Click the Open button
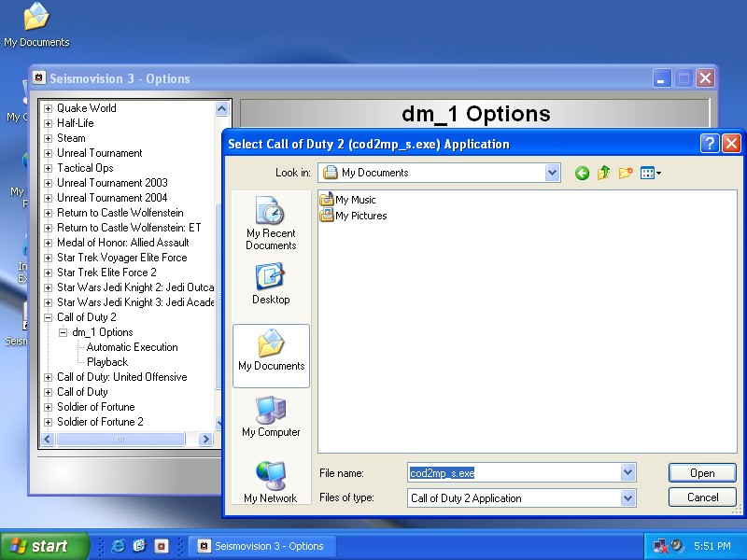The width and height of the screenshot is (747, 560). [x=701, y=473]
